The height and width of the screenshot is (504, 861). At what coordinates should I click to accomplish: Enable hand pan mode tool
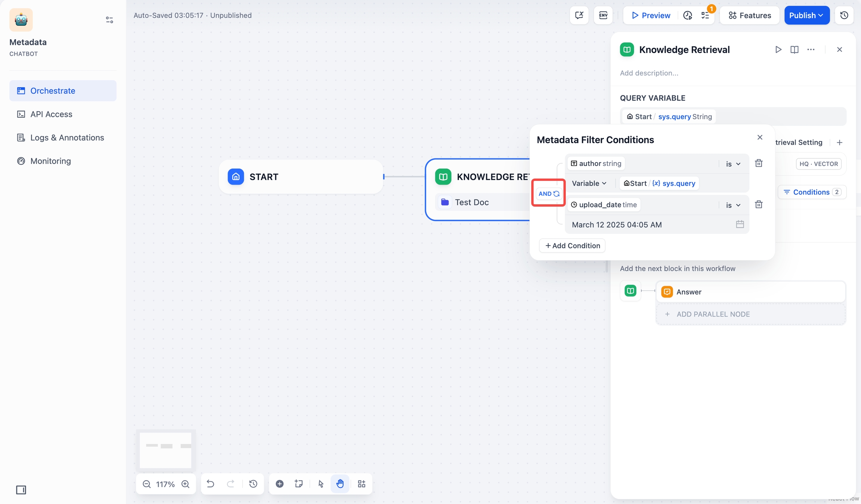tap(340, 484)
